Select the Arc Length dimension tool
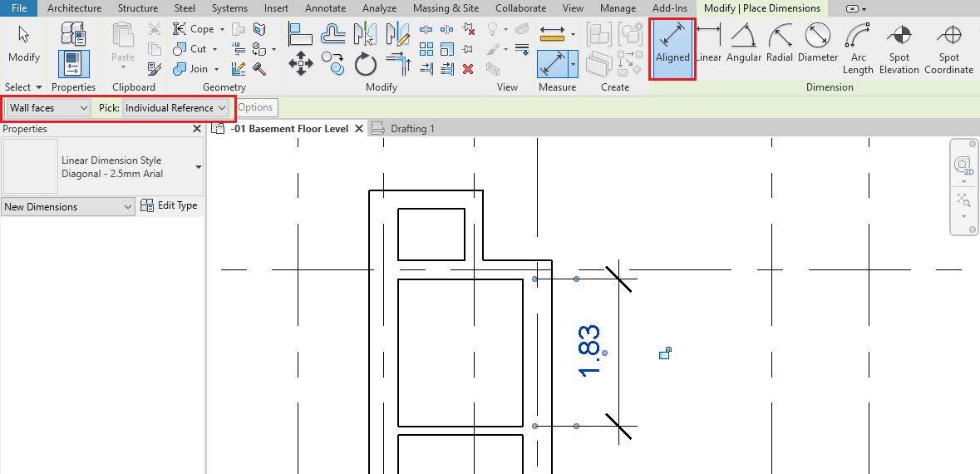This screenshot has height=474, width=980. pos(858,48)
